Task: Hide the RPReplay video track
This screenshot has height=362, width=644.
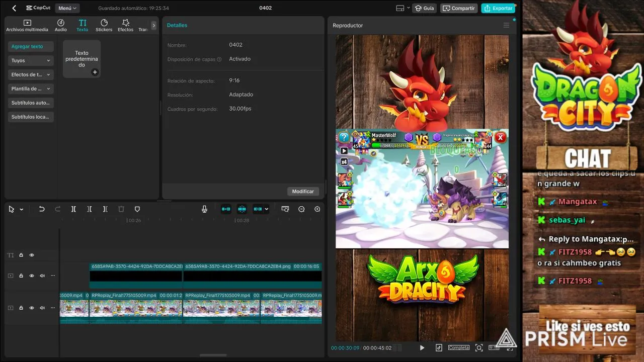Action: coord(32,308)
